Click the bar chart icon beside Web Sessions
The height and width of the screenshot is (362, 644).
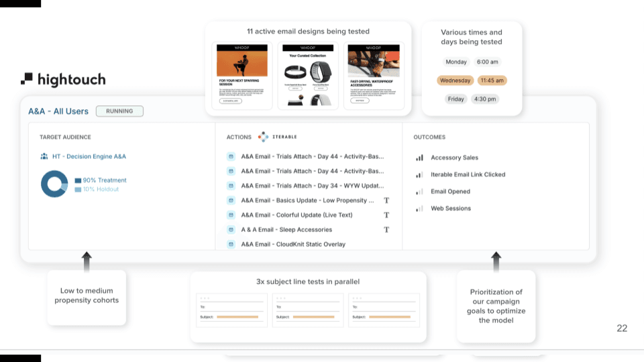[x=419, y=208]
